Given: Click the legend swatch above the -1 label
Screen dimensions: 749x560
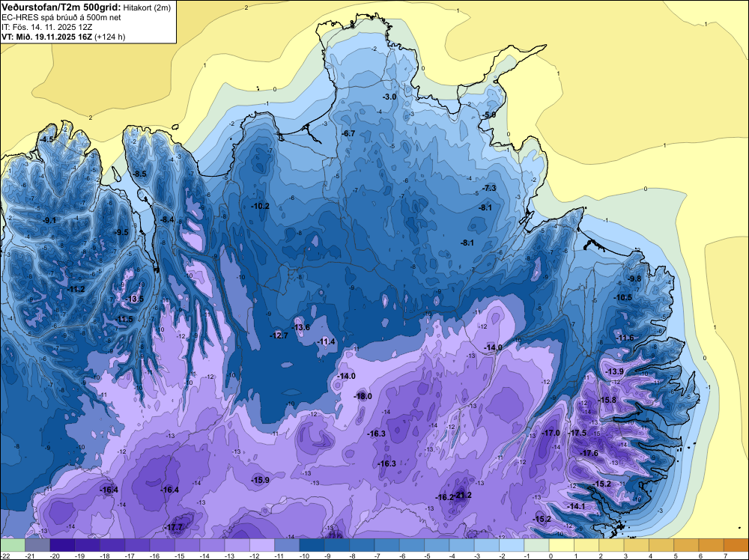Looking at the screenshot, I should coord(536,545).
